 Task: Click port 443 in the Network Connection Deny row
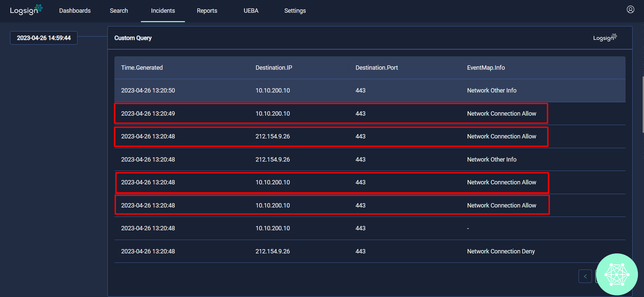coord(360,251)
